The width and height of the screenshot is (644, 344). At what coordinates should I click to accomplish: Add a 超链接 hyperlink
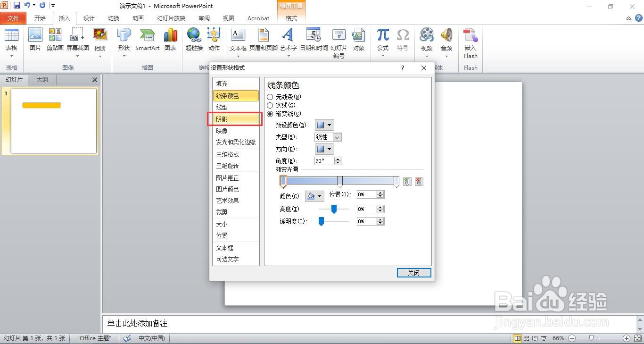coord(194,40)
